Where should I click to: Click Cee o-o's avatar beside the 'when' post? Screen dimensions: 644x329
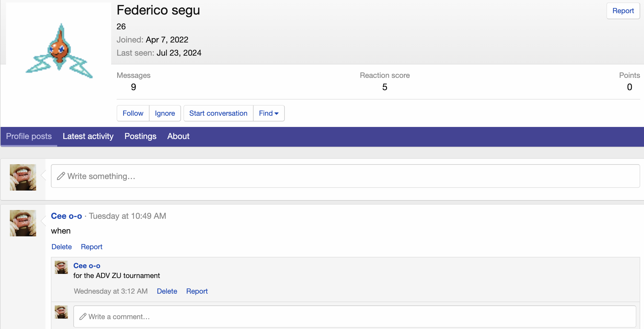point(23,223)
